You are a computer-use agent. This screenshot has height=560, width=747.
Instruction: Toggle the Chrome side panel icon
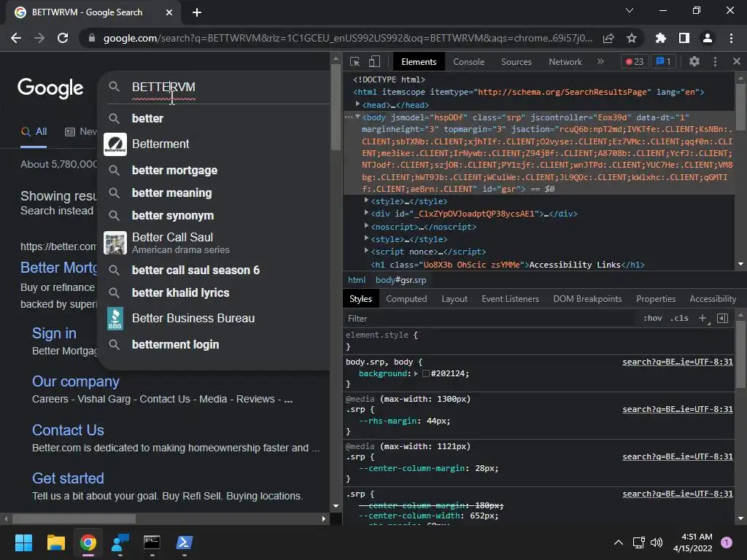[684, 38]
